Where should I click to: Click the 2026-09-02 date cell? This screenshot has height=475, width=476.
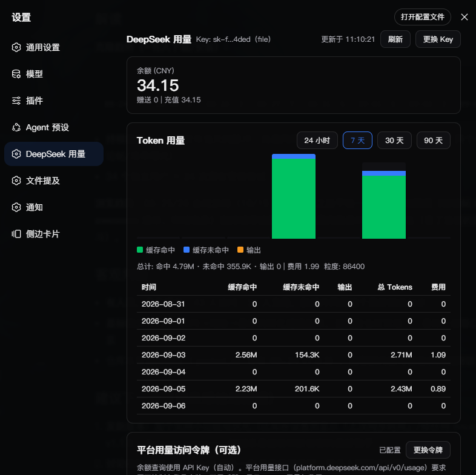164,338
